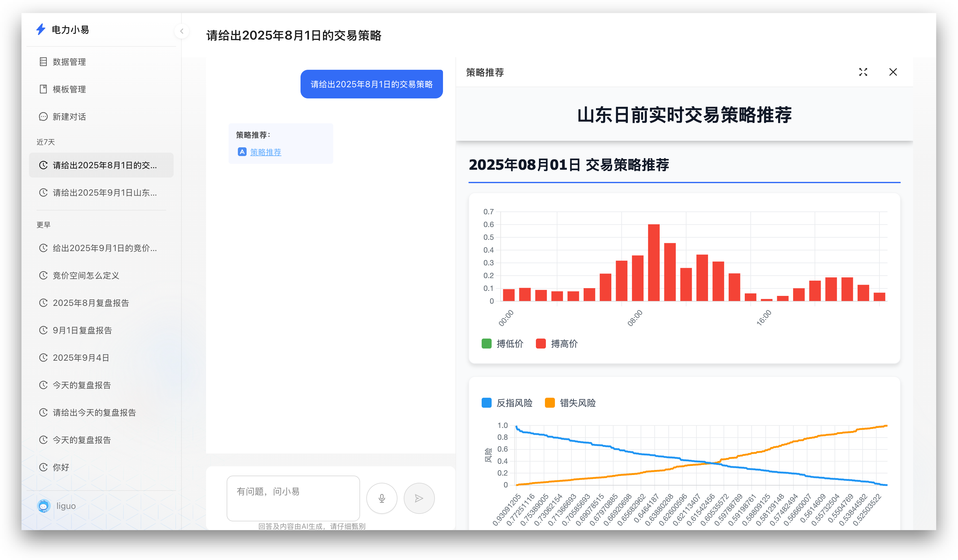This screenshot has height=560, width=958.
Task: Type in the 有问题，问小易 input box
Action: point(293,498)
